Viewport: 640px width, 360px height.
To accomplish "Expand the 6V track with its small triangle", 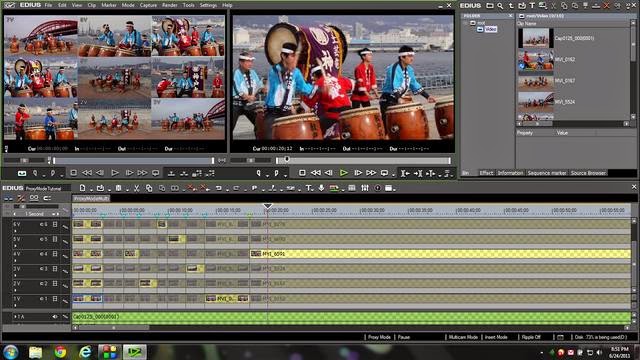I will 16,231.
